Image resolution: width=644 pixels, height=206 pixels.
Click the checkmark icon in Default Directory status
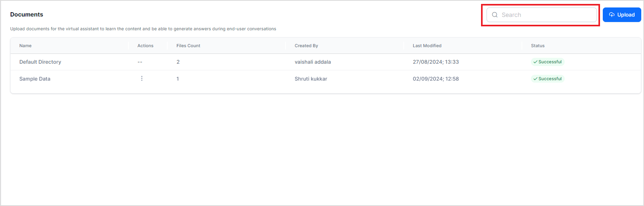[535, 62]
